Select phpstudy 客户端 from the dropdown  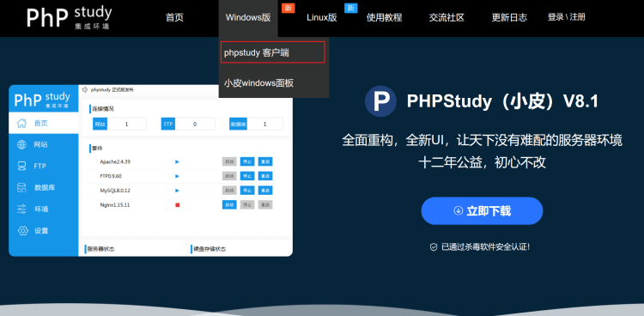tap(273, 52)
